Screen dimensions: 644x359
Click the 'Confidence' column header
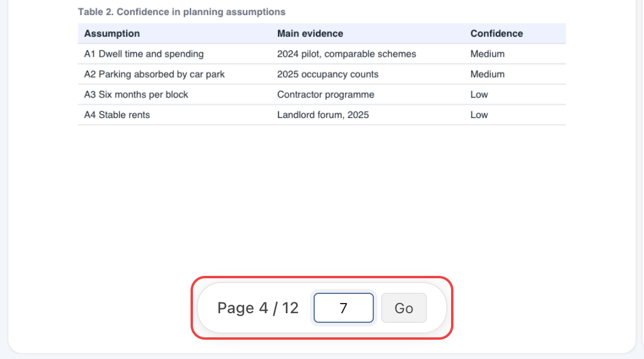pos(496,34)
